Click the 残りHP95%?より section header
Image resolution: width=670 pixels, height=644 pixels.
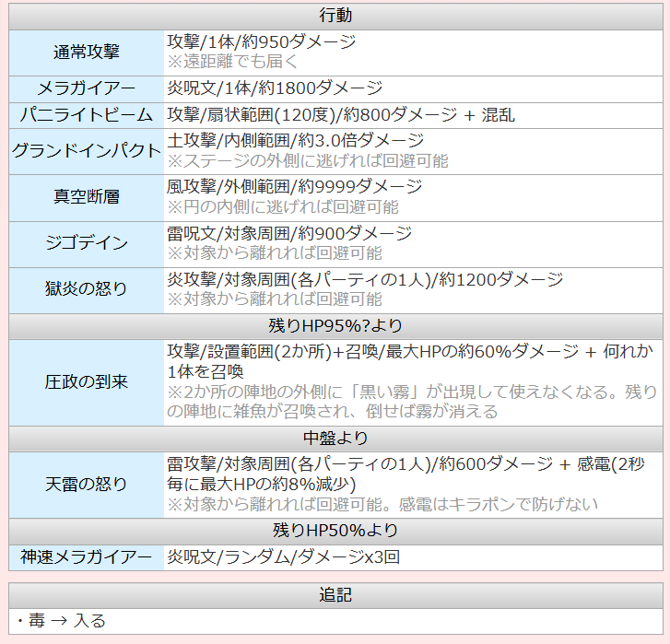[335, 326]
